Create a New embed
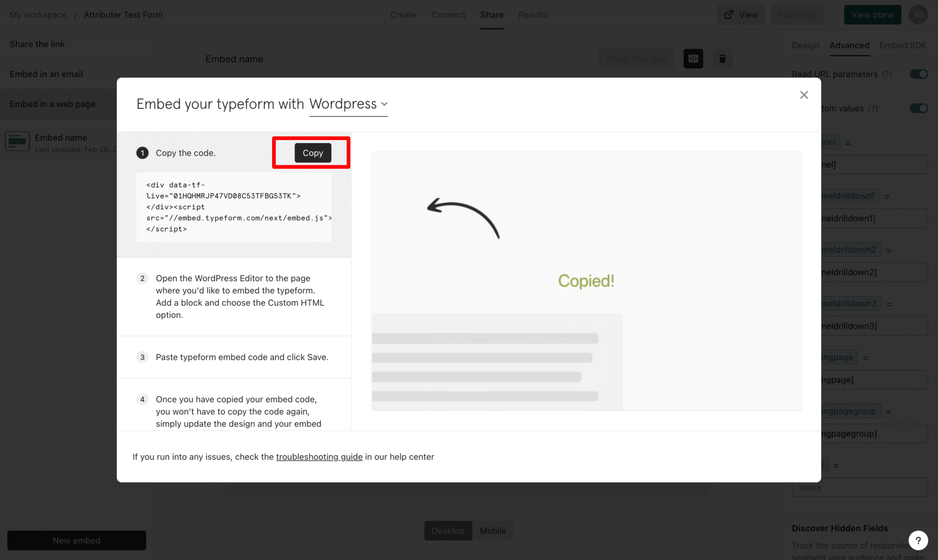 point(76,540)
